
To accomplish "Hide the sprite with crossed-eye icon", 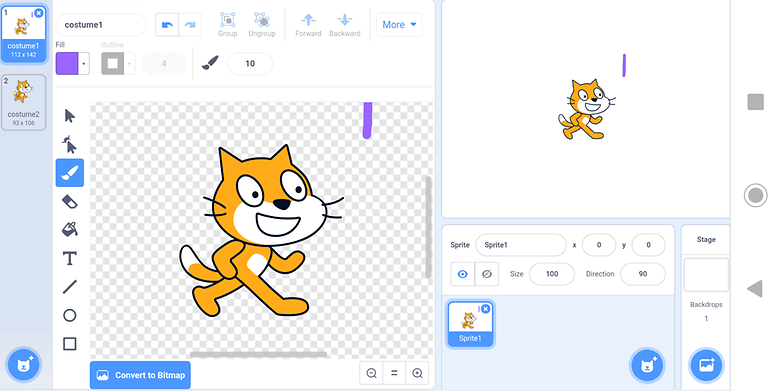I will (x=487, y=274).
